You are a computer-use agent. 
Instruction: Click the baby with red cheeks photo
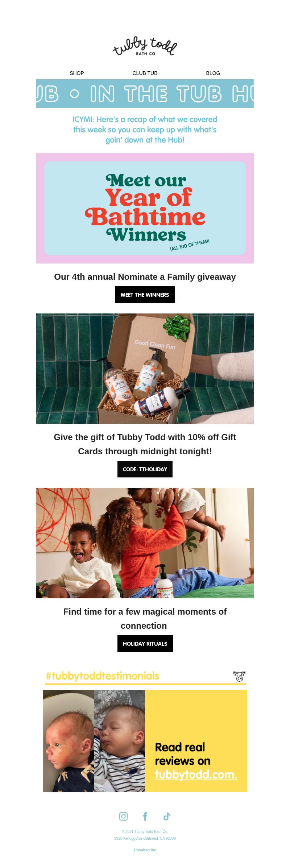tap(68, 741)
